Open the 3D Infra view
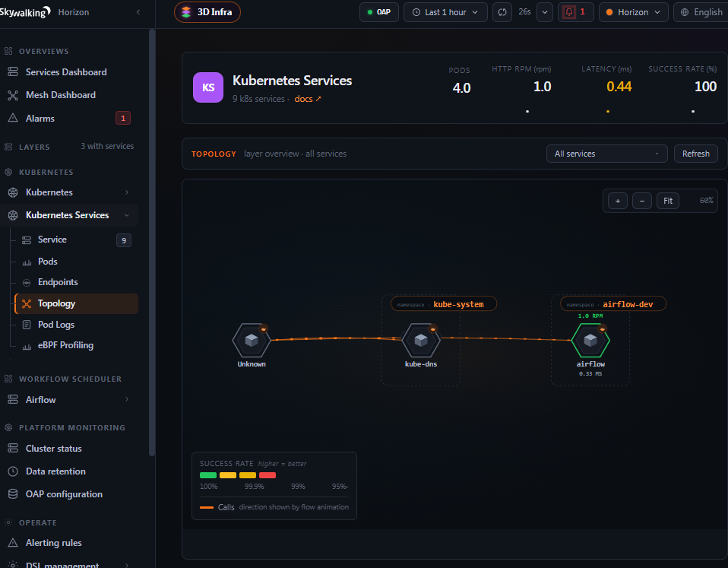The width and height of the screenshot is (728, 568). pos(207,12)
